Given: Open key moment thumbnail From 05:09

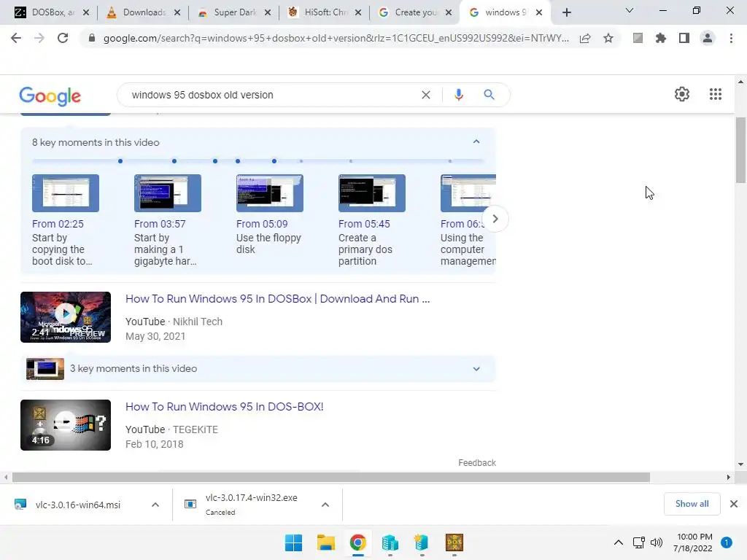Looking at the screenshot, I should [x=270, y=192].
